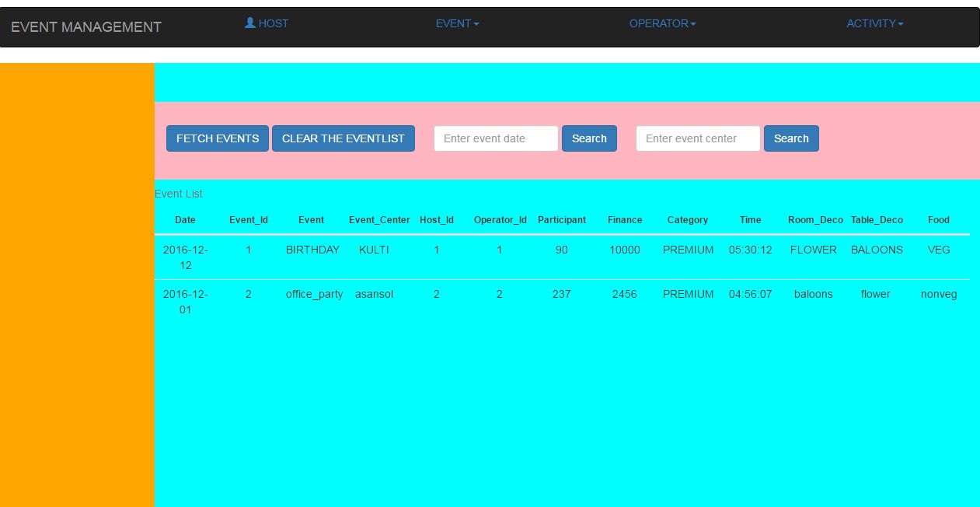Image resolution: width=980 pixels, height=507 pixels.
Task: Click the flower table deco cell
Action: coord(876,294)
